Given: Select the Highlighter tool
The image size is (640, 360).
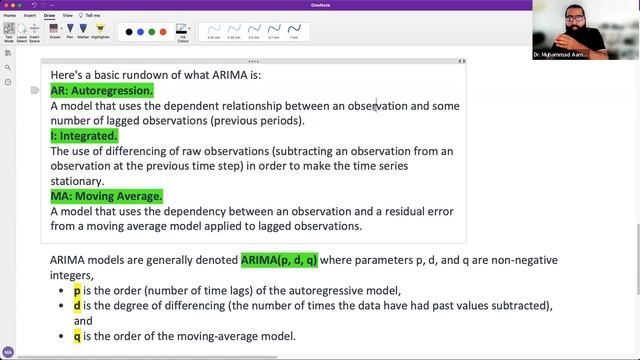Looking at the screenshot, I should tap(100, 31).
